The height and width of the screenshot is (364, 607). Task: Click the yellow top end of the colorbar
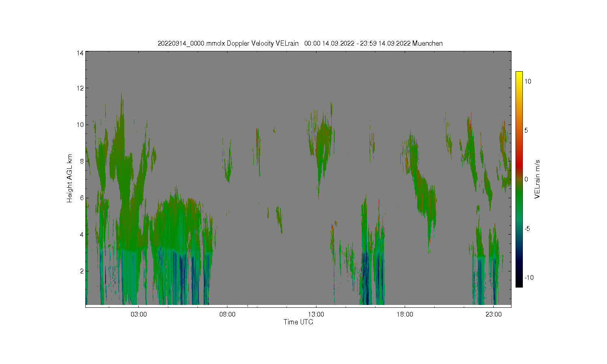point(519,74)
